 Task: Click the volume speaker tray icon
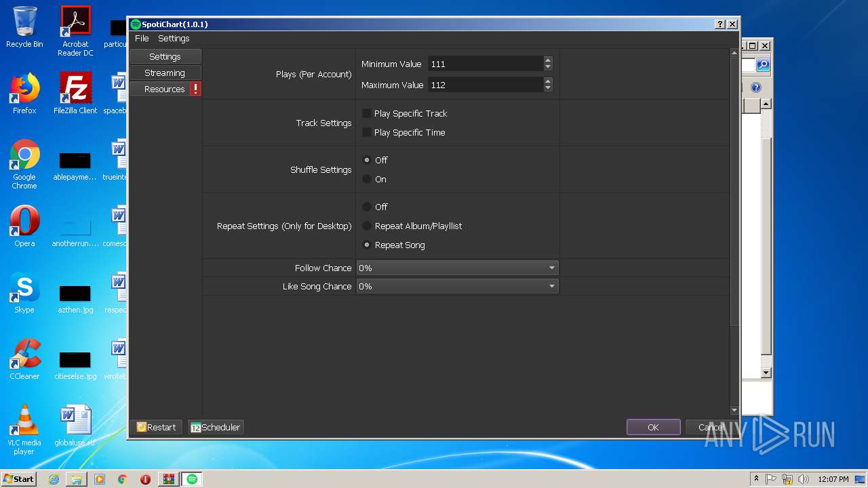pyautogui.click(x=803, y=479)
